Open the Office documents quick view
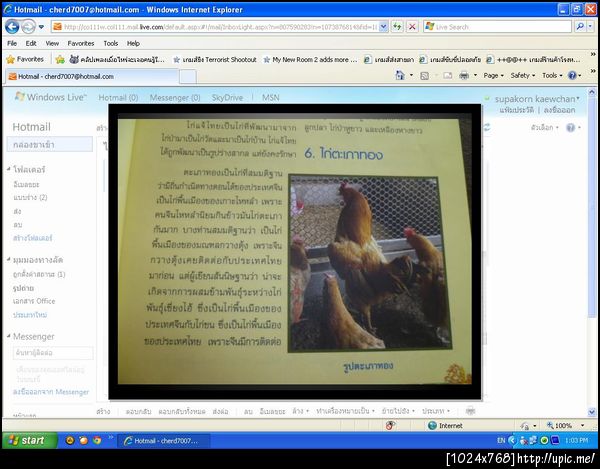 pos(34,301)
